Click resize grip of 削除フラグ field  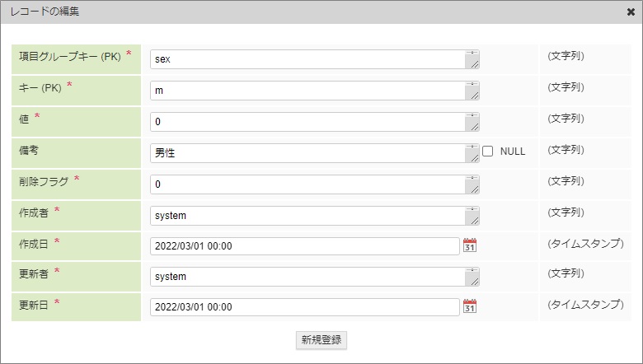[x=474, y=189]
